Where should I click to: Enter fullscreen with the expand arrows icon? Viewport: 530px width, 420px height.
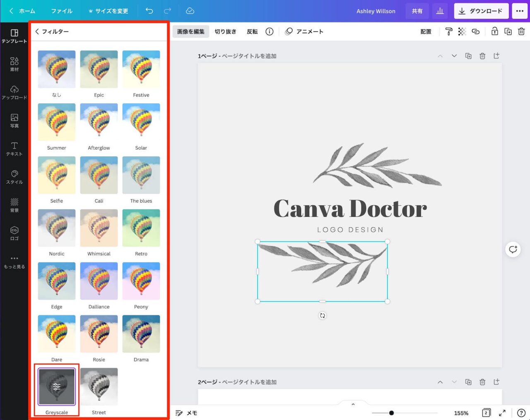(x=502, y=413)
